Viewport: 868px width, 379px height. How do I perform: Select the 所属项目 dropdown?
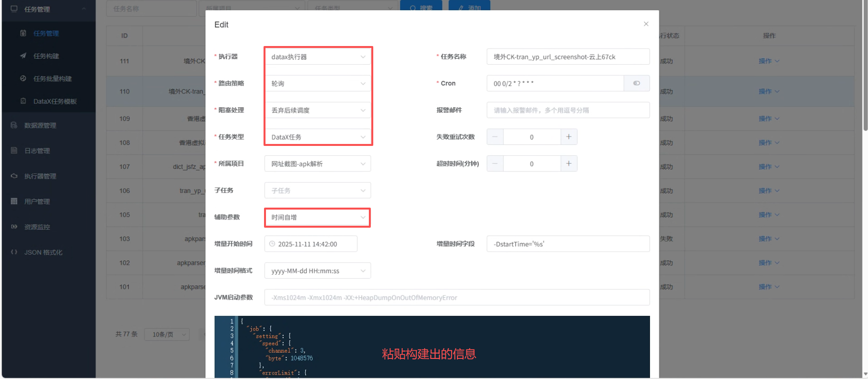click(317, 164)
